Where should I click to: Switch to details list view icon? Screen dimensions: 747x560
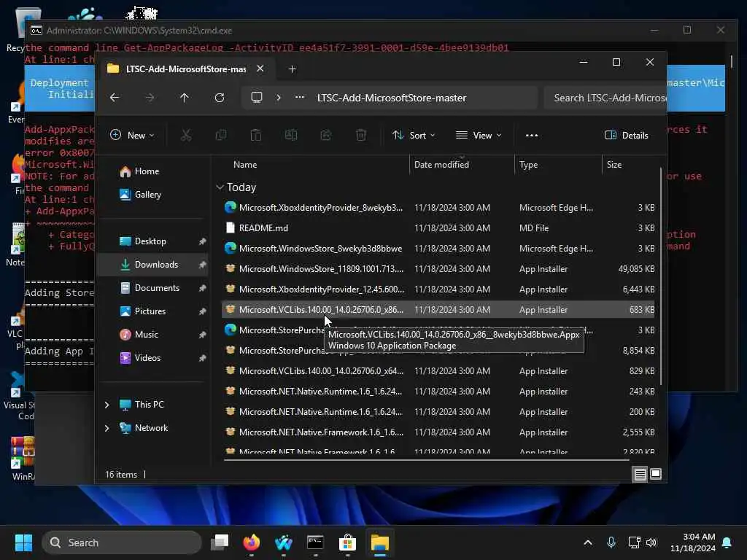[x=640, y=474]
